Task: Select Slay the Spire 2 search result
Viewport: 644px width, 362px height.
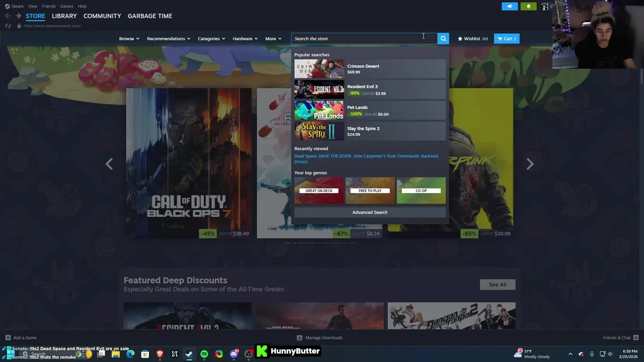Action: [x=370, y=131]
